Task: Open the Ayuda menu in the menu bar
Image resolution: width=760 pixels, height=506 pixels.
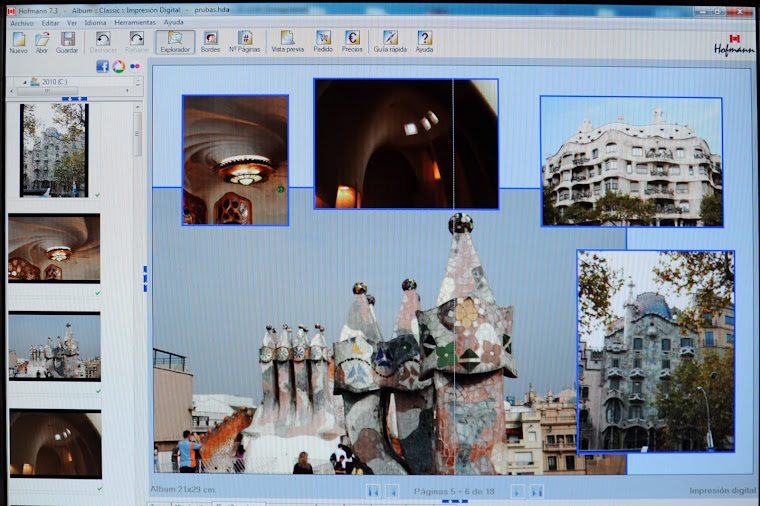Action: pyautogui.click(x=173, y=22)
